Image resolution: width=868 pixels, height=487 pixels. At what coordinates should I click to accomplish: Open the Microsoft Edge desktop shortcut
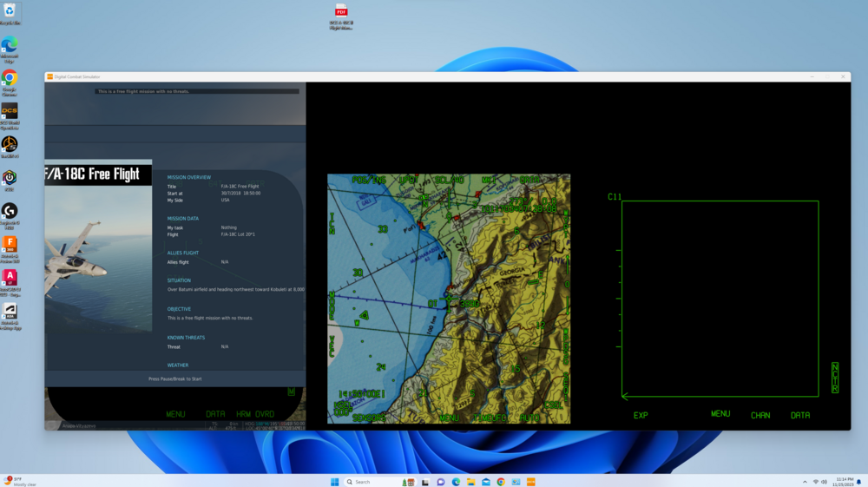pyautogui.click(x=10, y=45)
